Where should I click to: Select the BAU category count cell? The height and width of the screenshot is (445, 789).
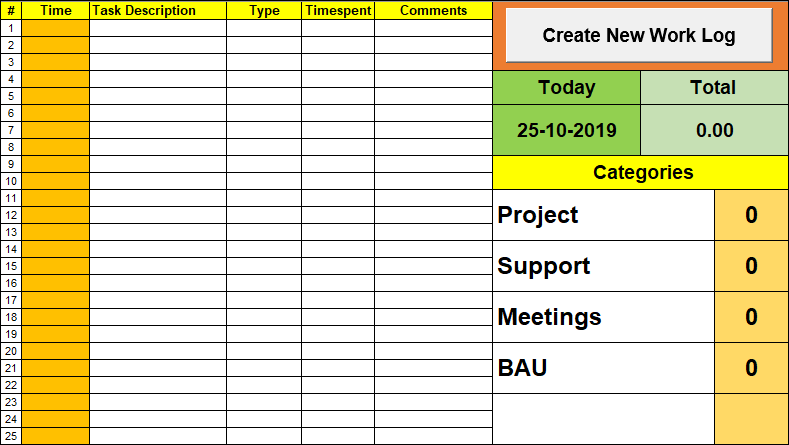click(751, 368)
